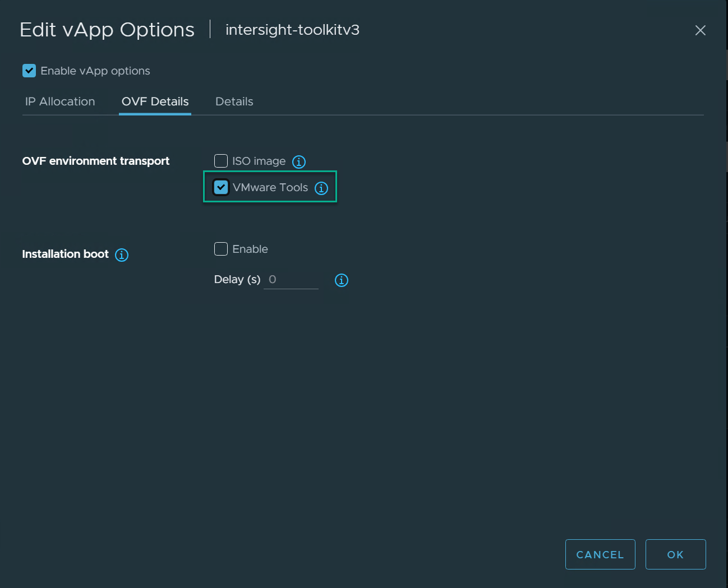Image resolution: width=728 pixels, height=588 pixels.
Task: Click the 'ISO image' label text
Action: point(259,161)
